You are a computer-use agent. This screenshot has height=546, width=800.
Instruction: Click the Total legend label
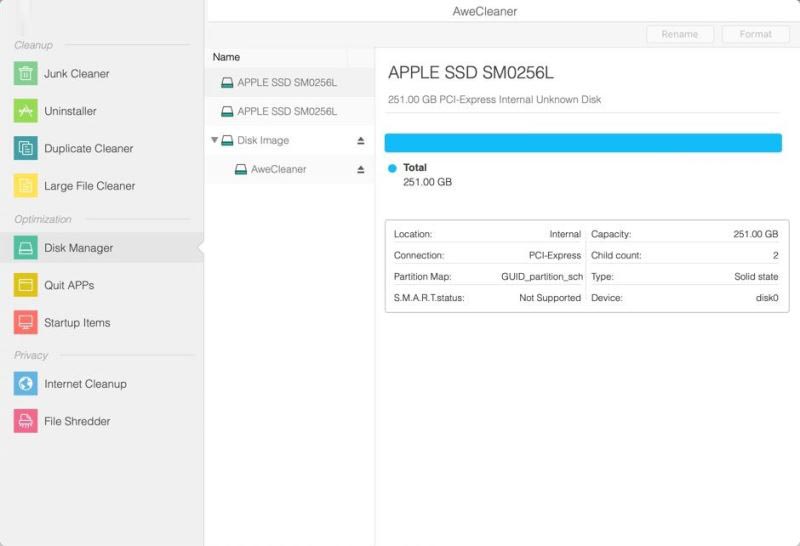click(x=415, y=167)
